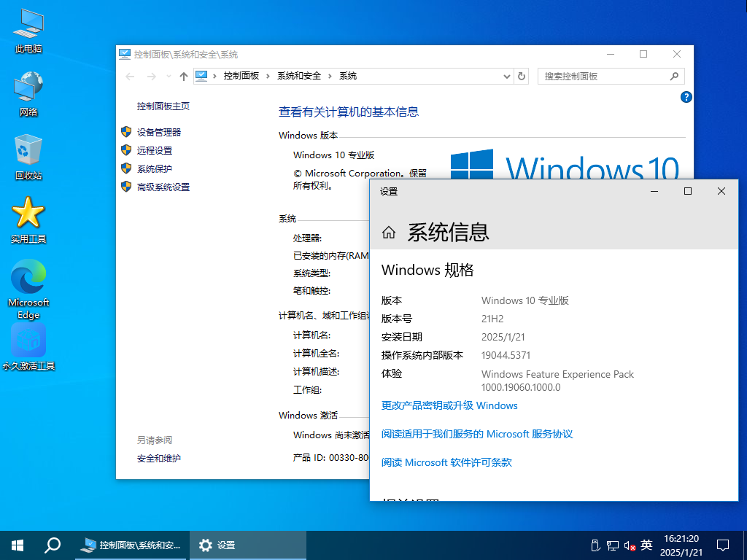
Task: Expand chevron after 系统和安全 breadcrumb
Action: [x=330, y=76]
